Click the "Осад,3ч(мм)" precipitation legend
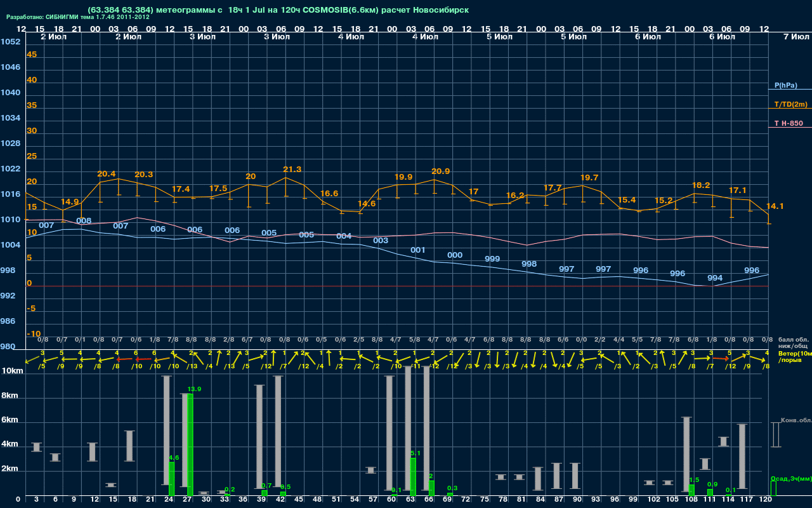 click(x=791, y=478)
